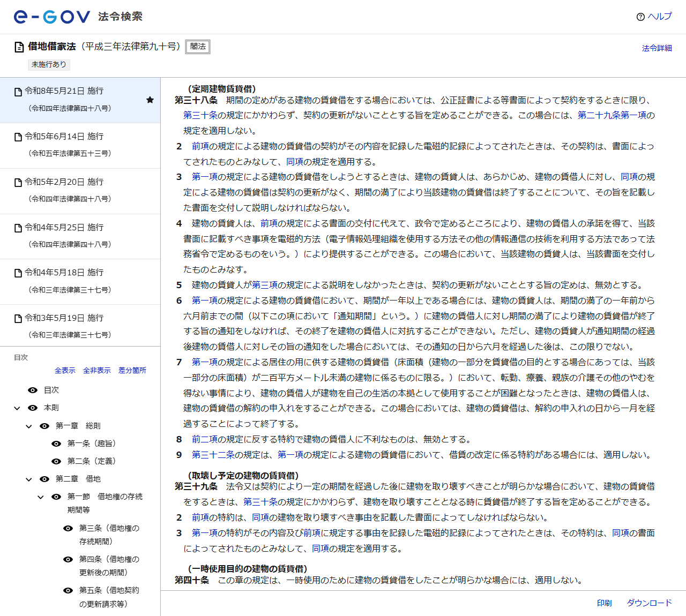Click the 印刷 link
The width and height of the screenshot is (686, 616).
[605, 603]
